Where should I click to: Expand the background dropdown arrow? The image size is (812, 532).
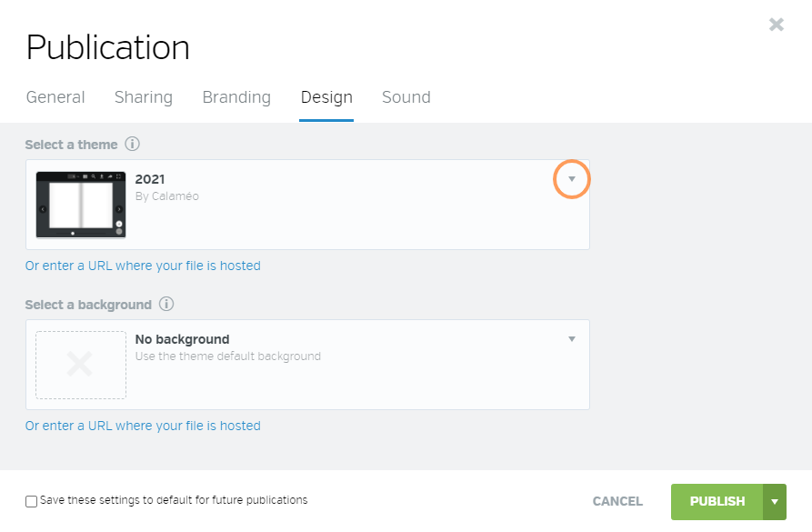click(572, 339)
